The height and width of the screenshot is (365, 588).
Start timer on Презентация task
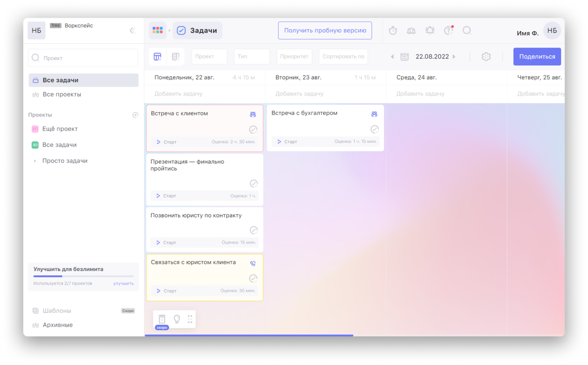pyautogui.click(x=166, y=196)
